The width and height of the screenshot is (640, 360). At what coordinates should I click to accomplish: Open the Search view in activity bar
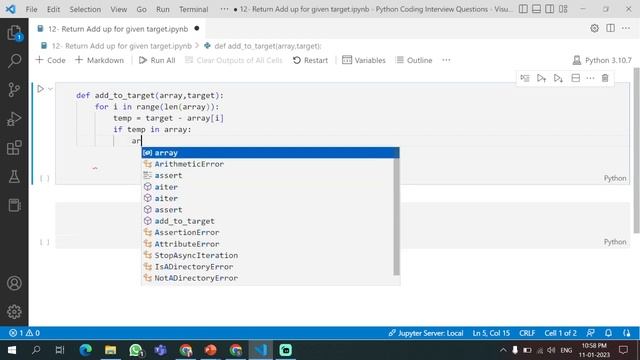tap(14, 61)
